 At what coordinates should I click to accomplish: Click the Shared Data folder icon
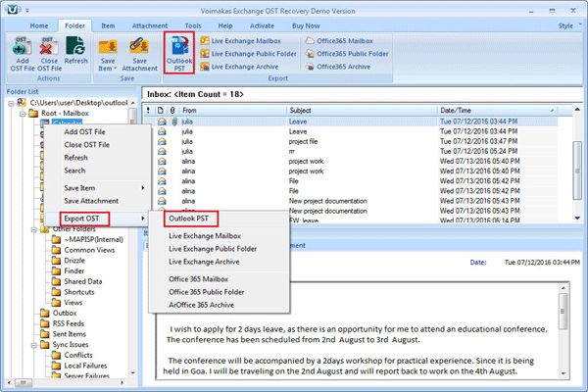(x=56, y=281)
